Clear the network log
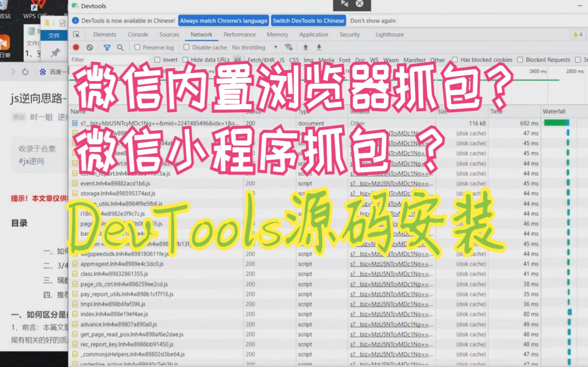The width and height of the screenshot is (588, 367). [90, 47]
